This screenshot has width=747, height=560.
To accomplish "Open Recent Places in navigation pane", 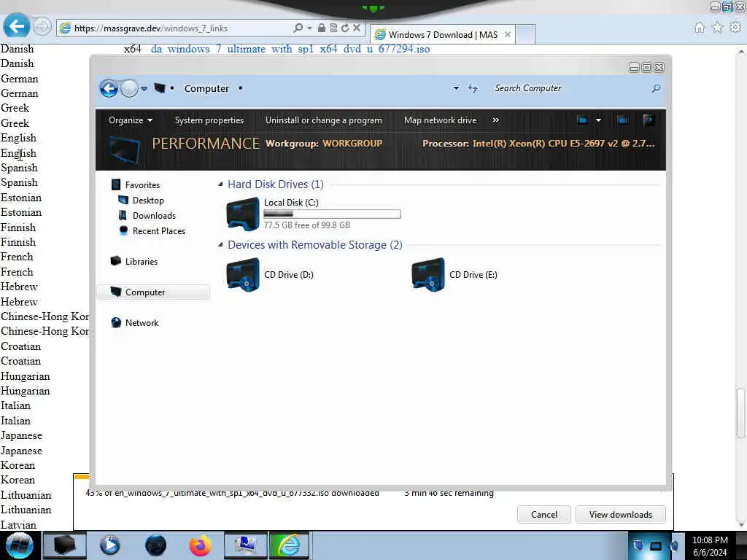I will 158,231.
